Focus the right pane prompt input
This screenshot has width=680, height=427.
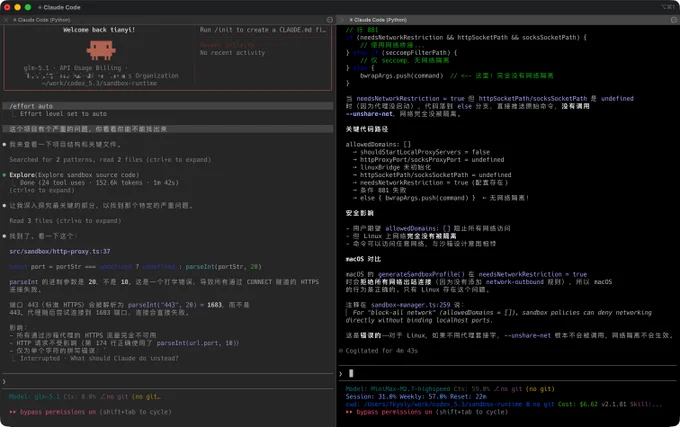508,373
